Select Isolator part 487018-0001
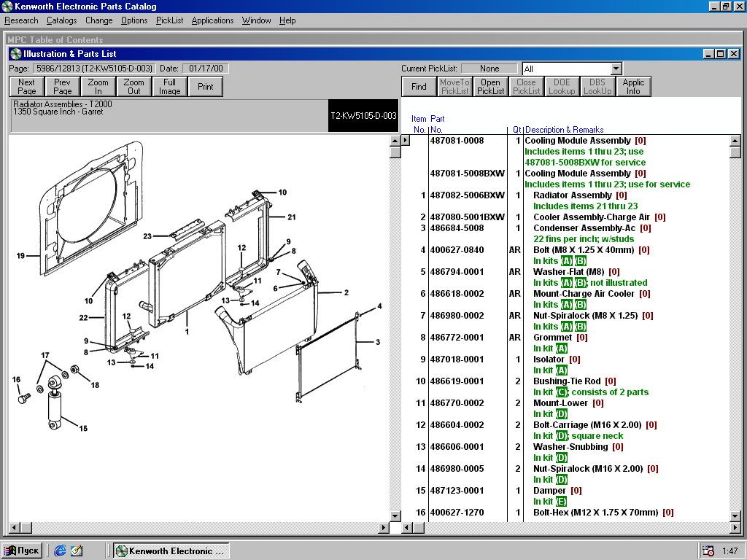 457,359
